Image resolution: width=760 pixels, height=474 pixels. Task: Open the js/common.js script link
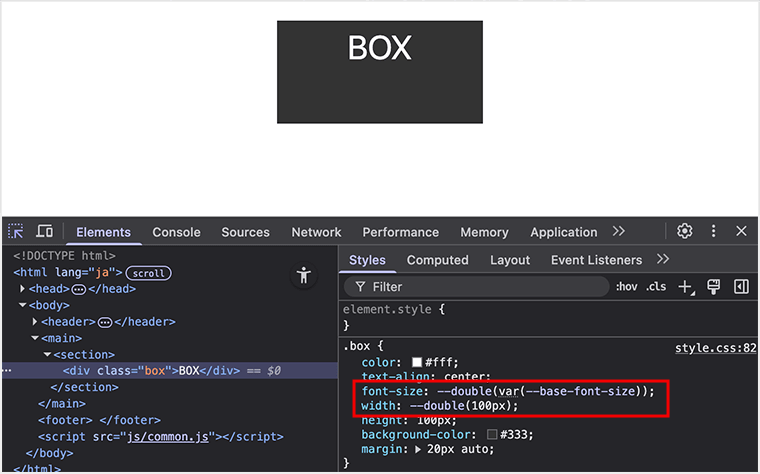tap(168, 437)
